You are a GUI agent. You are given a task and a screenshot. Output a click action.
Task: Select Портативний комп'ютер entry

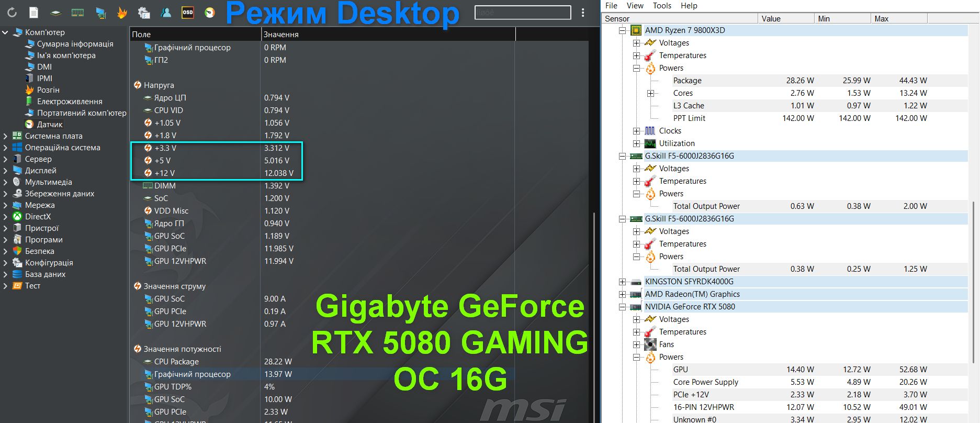click(x=82, y=113)
